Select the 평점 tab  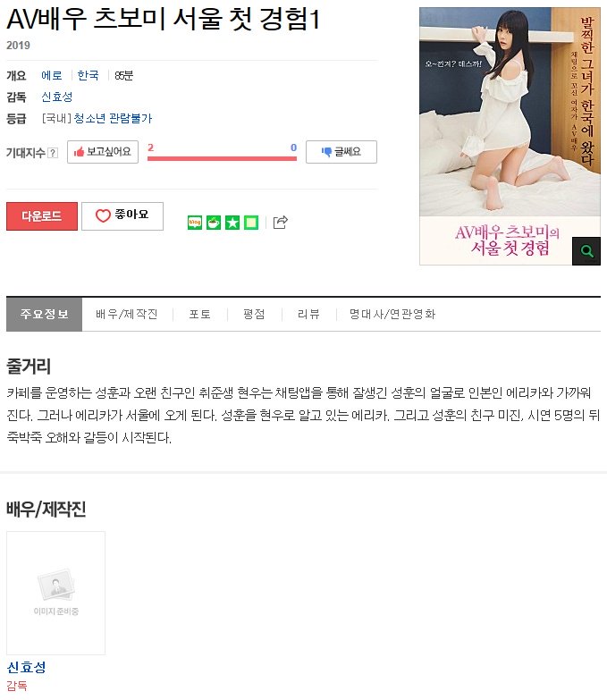click(255, 315)
